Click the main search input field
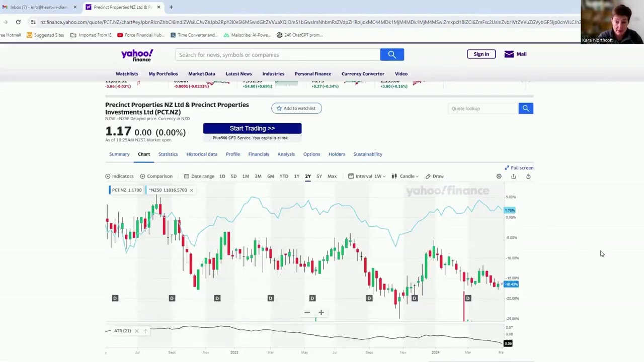Viewport: 644px width, 362px height. click(278, 55)
